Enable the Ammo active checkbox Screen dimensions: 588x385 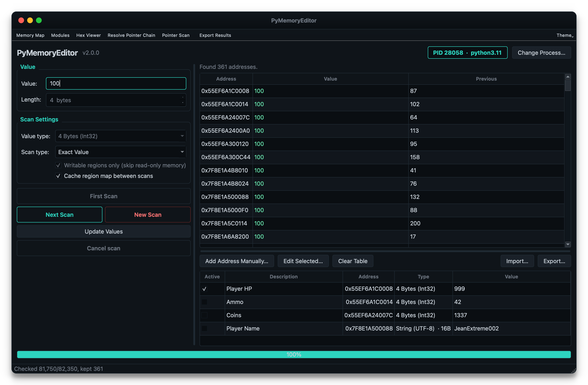click(204, 302)
